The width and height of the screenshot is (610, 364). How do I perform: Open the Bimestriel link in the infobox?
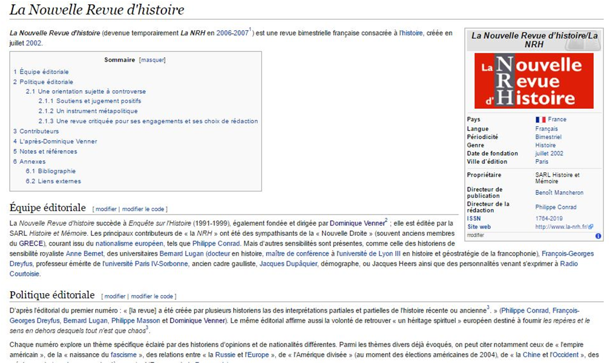[x=548, y=137]
